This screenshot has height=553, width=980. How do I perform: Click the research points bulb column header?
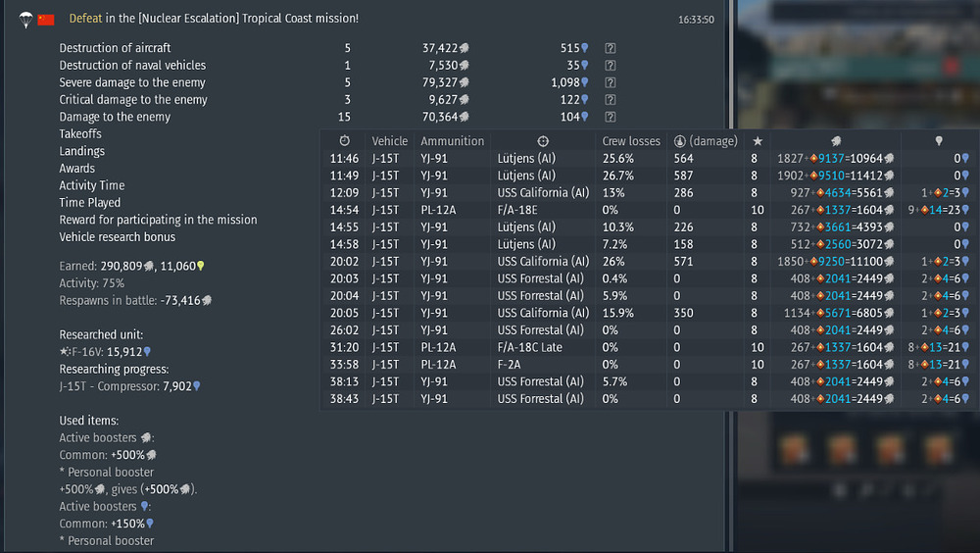pyautogui.click(x=938, y=141)
